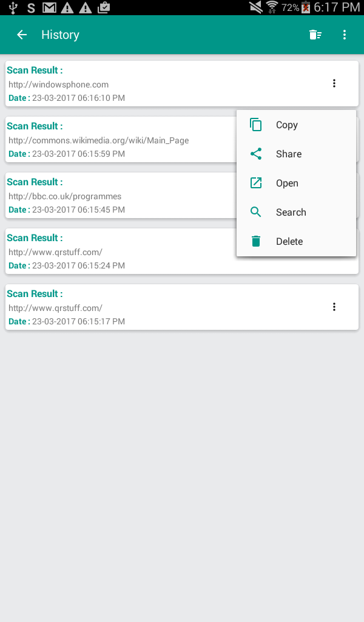Tap the delete-all history icon in toolbar
The image size is (364, 622).
pos(315,35)
